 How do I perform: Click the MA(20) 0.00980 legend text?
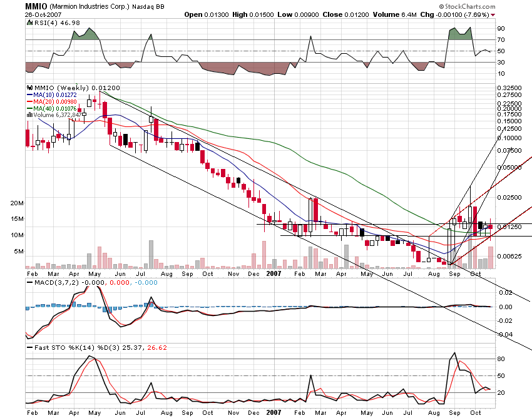coord(55,102)
